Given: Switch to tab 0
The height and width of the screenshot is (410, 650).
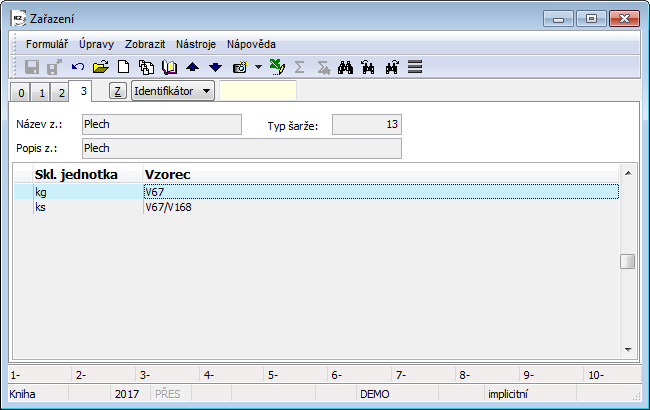Looking at the screenshot, I should 21,92.
